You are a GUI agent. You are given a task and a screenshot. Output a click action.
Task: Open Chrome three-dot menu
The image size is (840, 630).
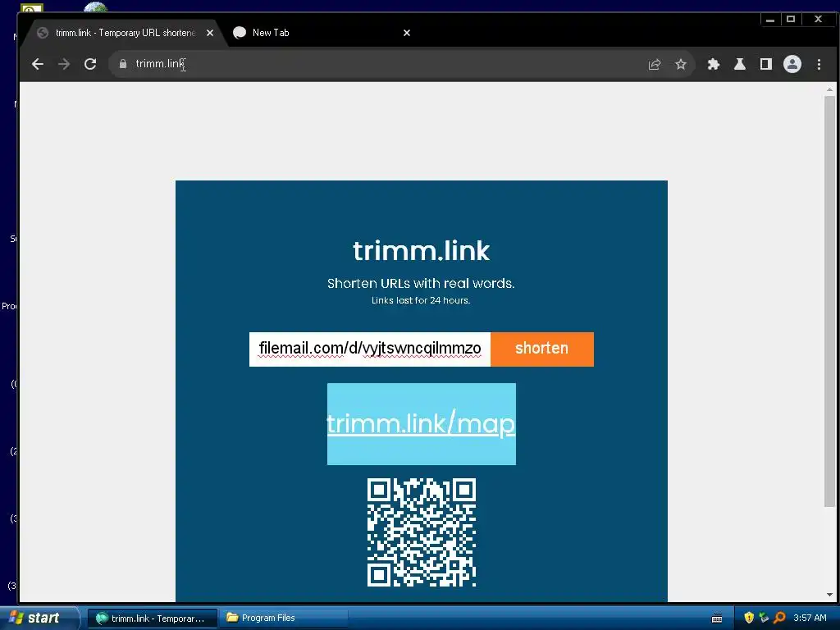coord(819,64)
